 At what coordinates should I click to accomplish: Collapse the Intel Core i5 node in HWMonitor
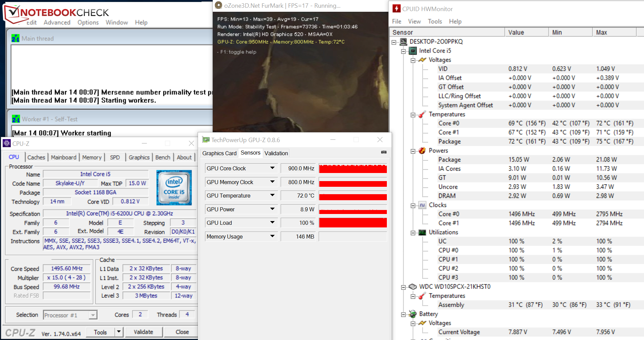click(404, 51)
